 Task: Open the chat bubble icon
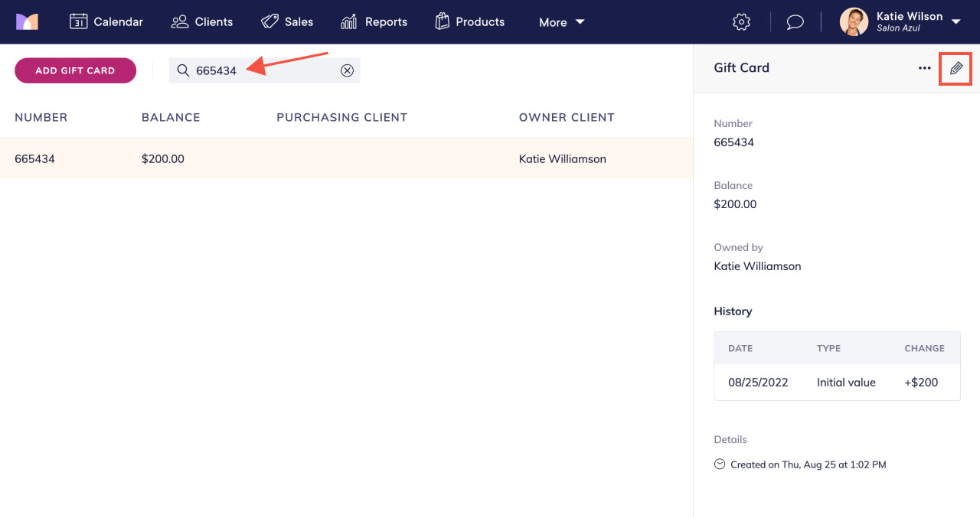pos(795,21)
